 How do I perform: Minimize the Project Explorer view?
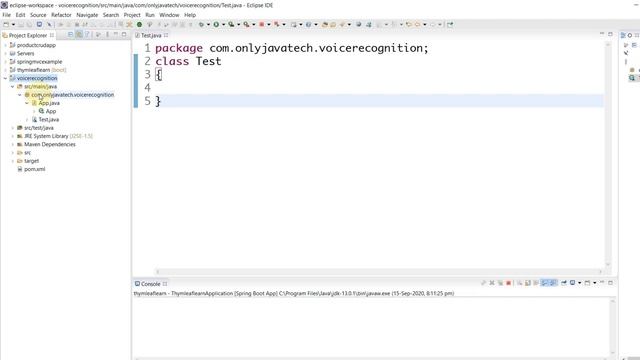[116, 35]
